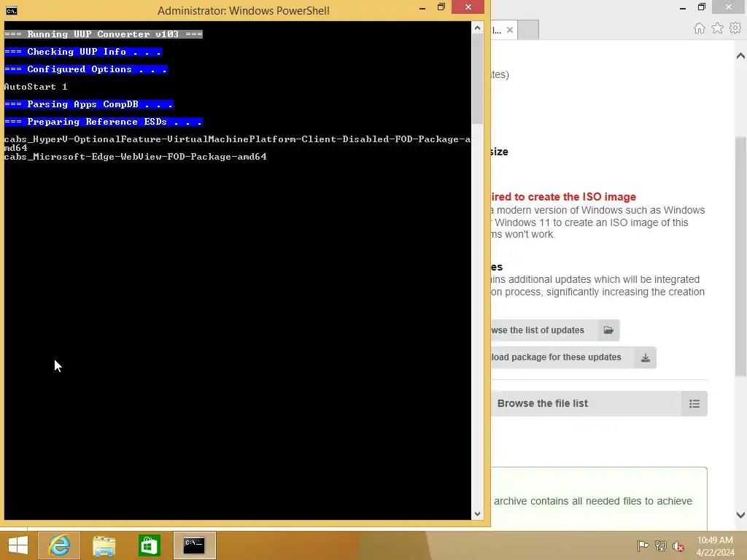
Task: Click the browser page scrollbar thumb
Action: [740, 256]
